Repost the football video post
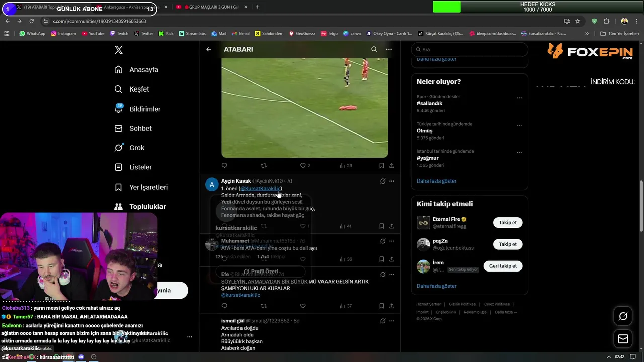This screenshot has height=362, width=644. pyautogui.click(x=264, y=165)
